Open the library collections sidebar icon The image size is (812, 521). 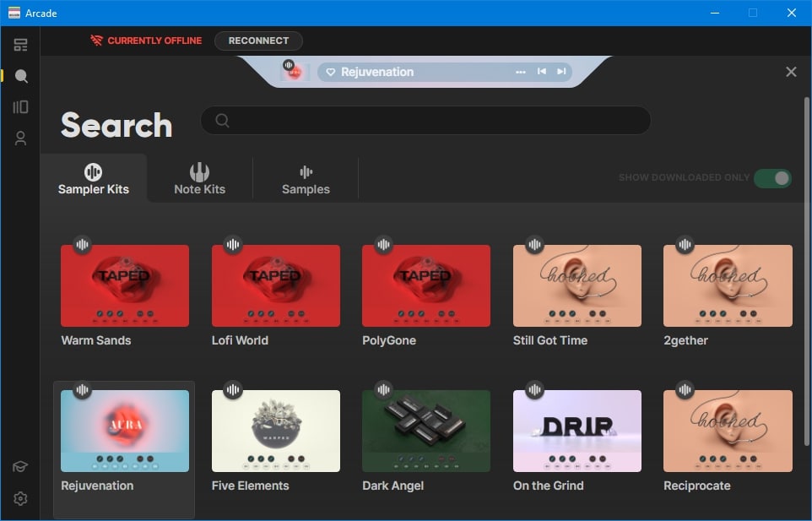tap(21, 107)
